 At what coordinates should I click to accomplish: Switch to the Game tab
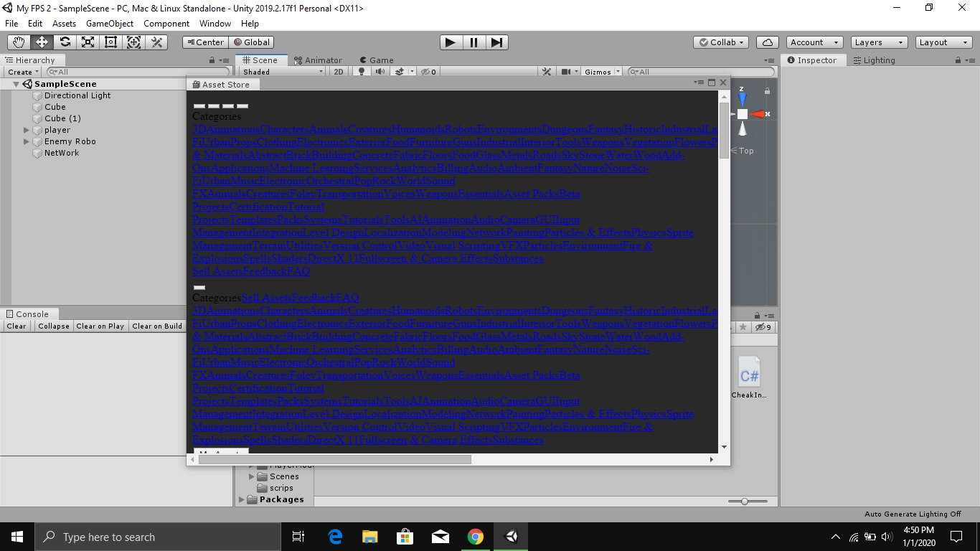[x=376, y=60]
